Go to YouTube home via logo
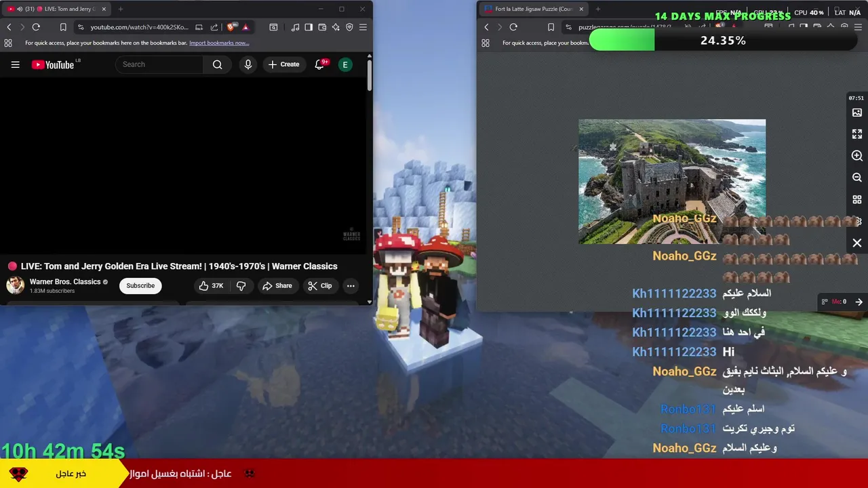868x488 pixels. [x=53, y=64]
